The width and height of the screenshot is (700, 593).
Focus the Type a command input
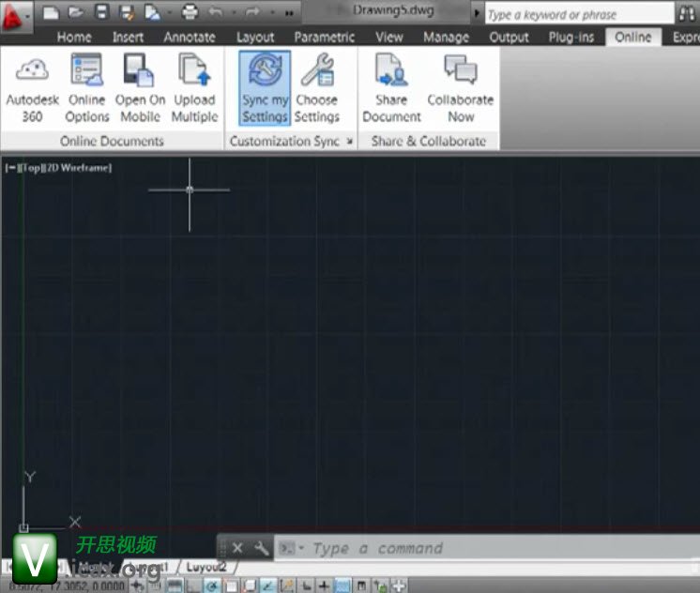[x=487, y=548]
